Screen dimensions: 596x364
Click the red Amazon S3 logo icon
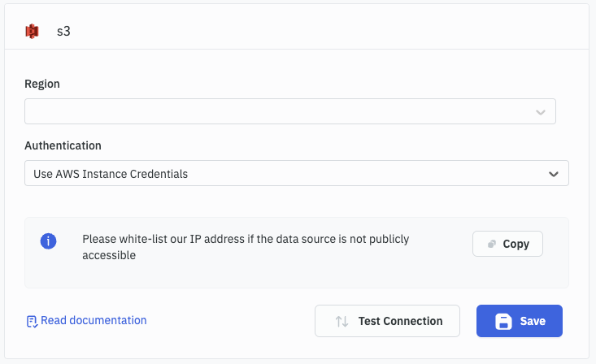click(33, 32)
